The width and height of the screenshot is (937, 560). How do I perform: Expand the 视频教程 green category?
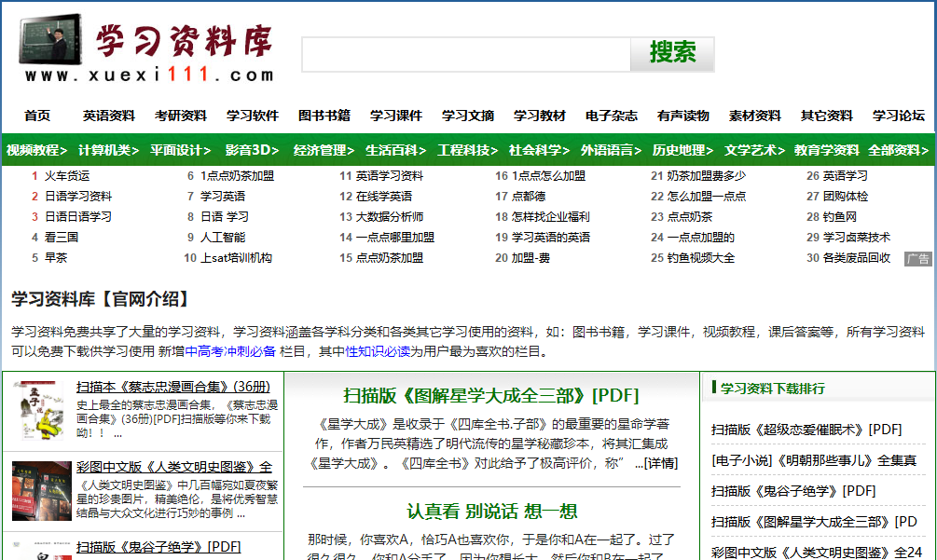coord(36,150)
